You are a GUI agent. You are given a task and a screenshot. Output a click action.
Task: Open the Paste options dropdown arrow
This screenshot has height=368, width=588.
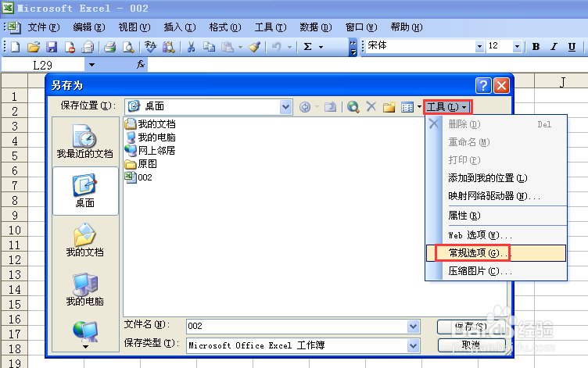tap(240, 47)
